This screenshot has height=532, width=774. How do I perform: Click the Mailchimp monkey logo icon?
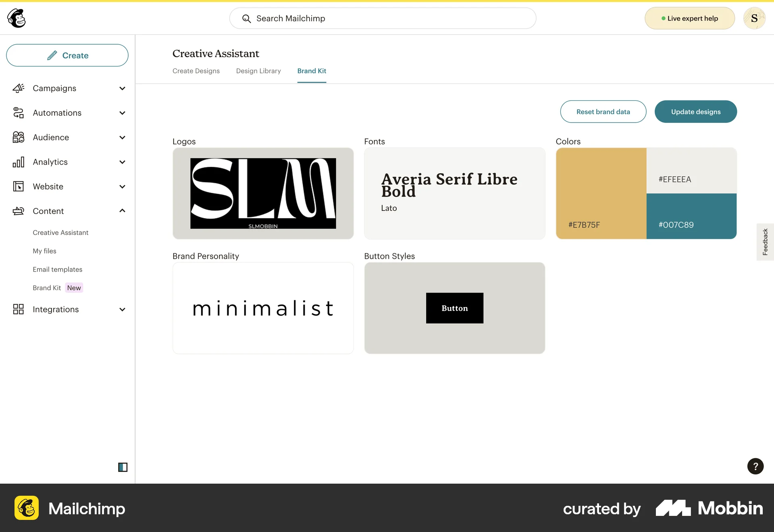coord(16,18)
